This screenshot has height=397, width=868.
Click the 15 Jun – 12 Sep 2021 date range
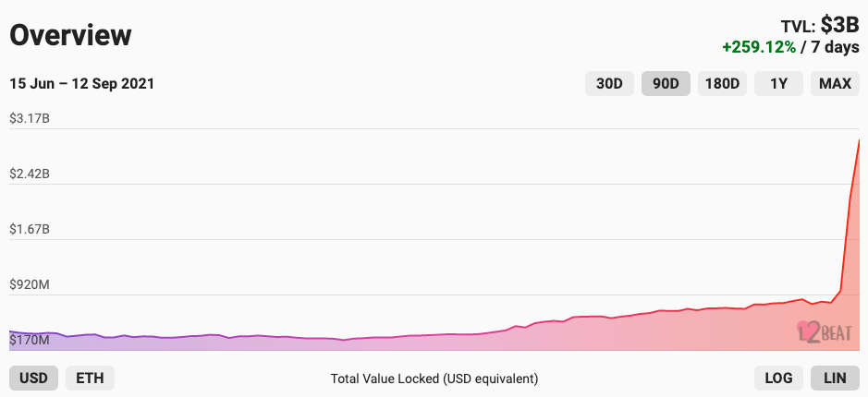pos(82,84)
